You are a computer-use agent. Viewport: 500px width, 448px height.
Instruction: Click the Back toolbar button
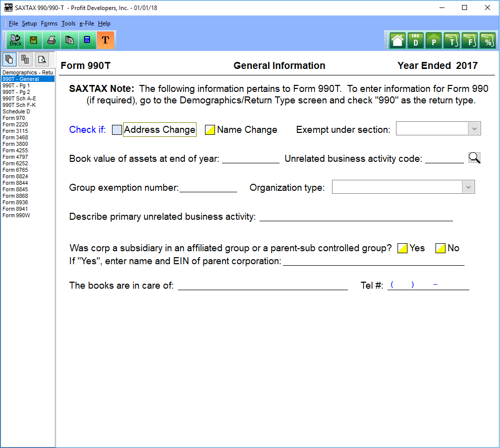tap(15, 40)
